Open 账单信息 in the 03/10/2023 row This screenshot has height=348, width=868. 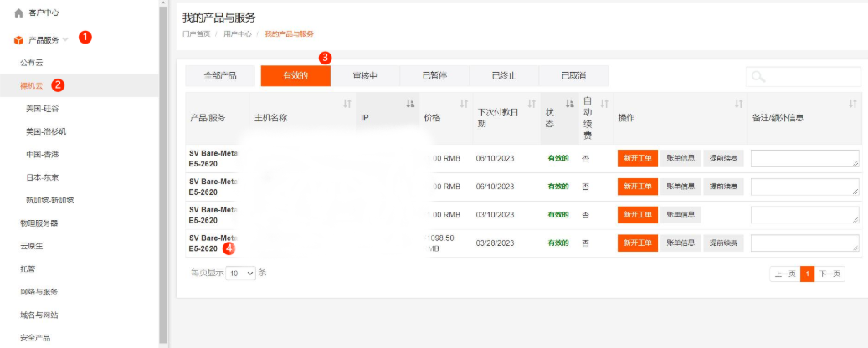681,215
